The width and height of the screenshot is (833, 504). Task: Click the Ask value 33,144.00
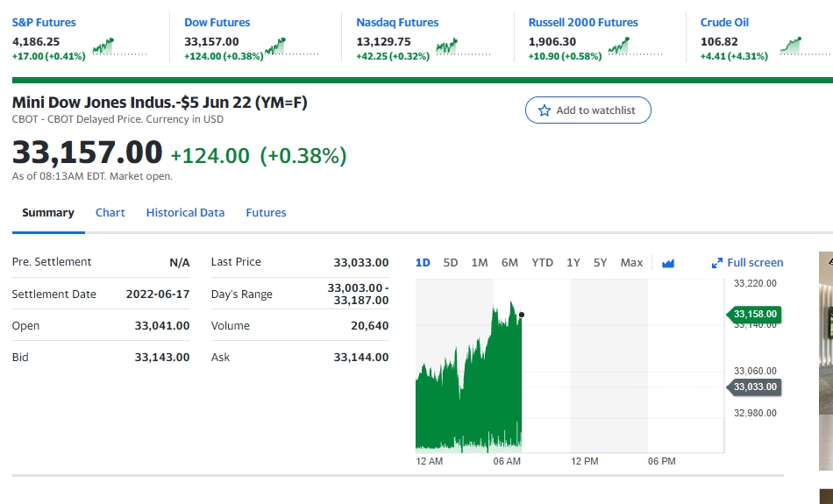coord(361,358)
